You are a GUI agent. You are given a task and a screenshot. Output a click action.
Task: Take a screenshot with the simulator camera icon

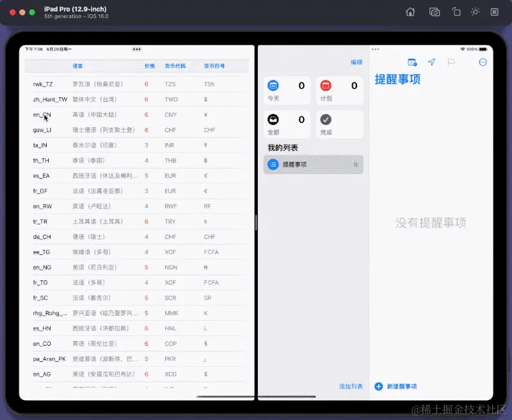click(436, 12)
